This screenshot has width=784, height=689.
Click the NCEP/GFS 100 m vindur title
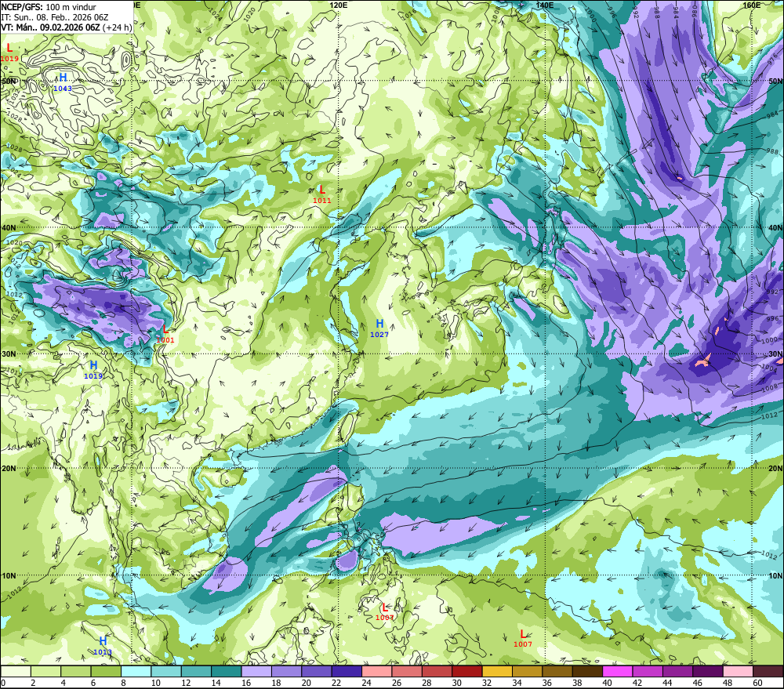pyautogui.click(x=49, y=7)
